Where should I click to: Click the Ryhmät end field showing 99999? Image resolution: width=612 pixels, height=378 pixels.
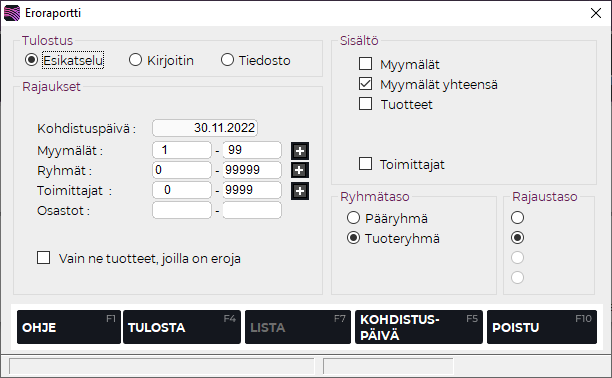point(252,170)
